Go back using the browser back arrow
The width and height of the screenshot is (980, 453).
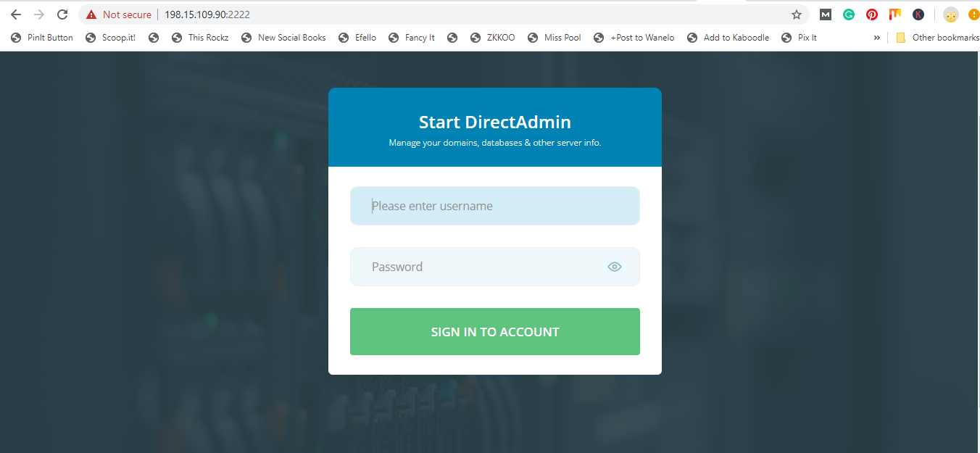[16, 14]
